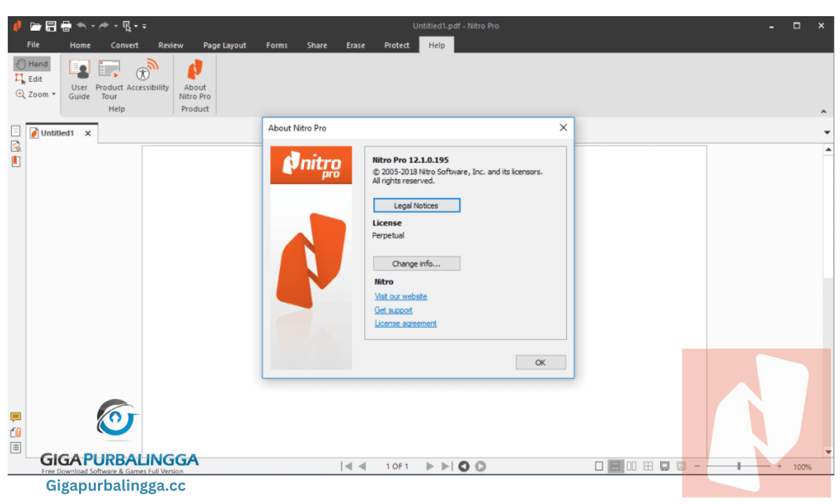Open Customize Quick Access Toolbar menu
The height and width of the screenshot is (504, 840).
(x=144, y=27)
